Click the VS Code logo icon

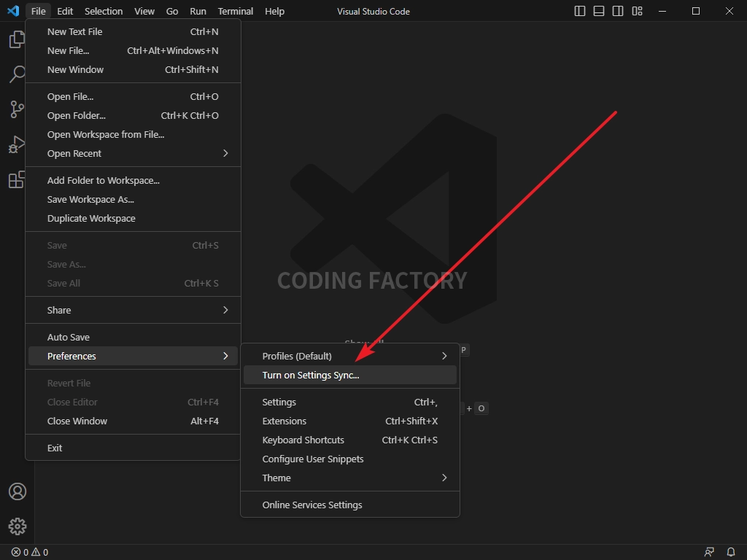pos(13,11)
